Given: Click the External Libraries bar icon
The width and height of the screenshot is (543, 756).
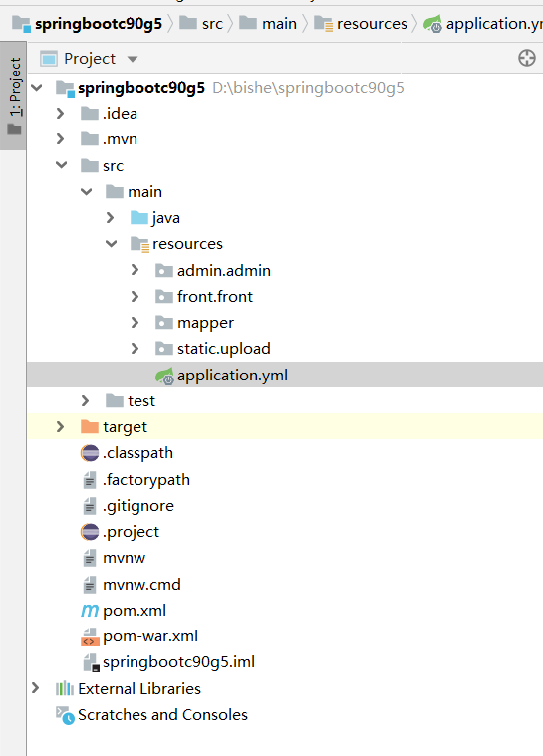Looking at the screenshot, I should point(65,688).
